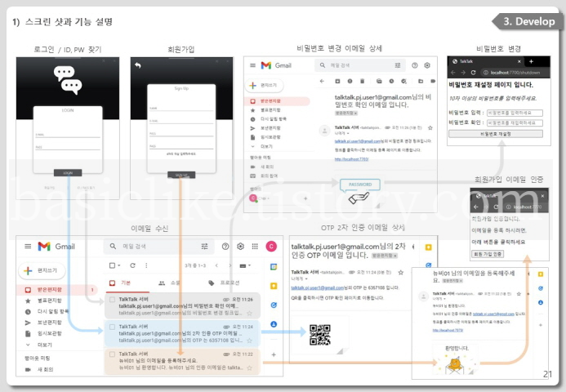The width and height of the screenshot is (566, 392).
Task: Star the message in the password email detail view
Action: pos(430,127)
